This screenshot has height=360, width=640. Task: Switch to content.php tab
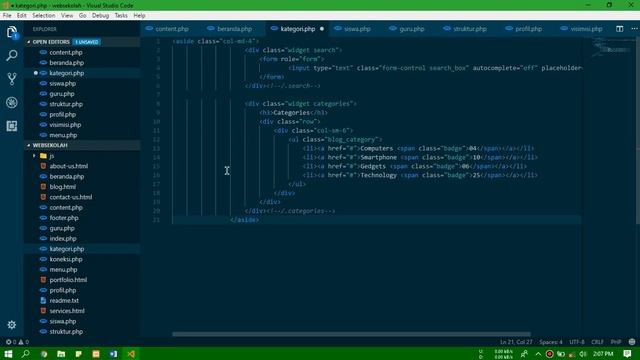pyautogui.click(x=171, y=29)
